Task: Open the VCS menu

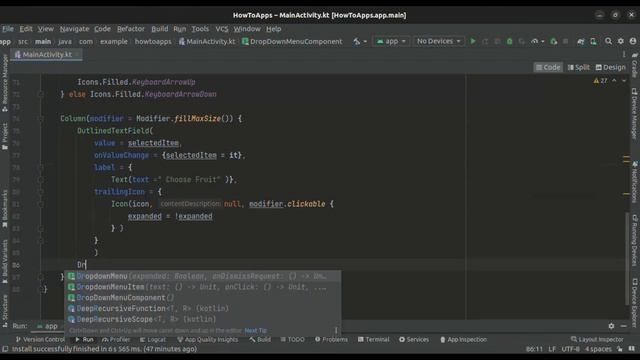Action: 222,29
